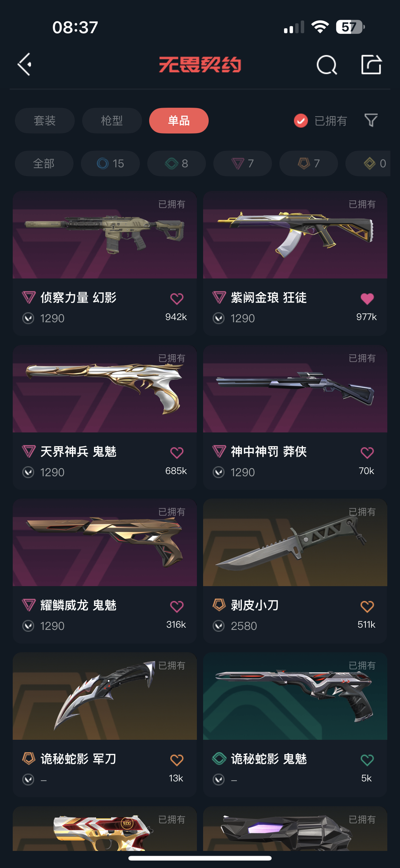The width and height of the screenshot is (400, 868).
Task: Switch to the 枪型 tab
Action: pyautogui.click(x=112, y=121)
